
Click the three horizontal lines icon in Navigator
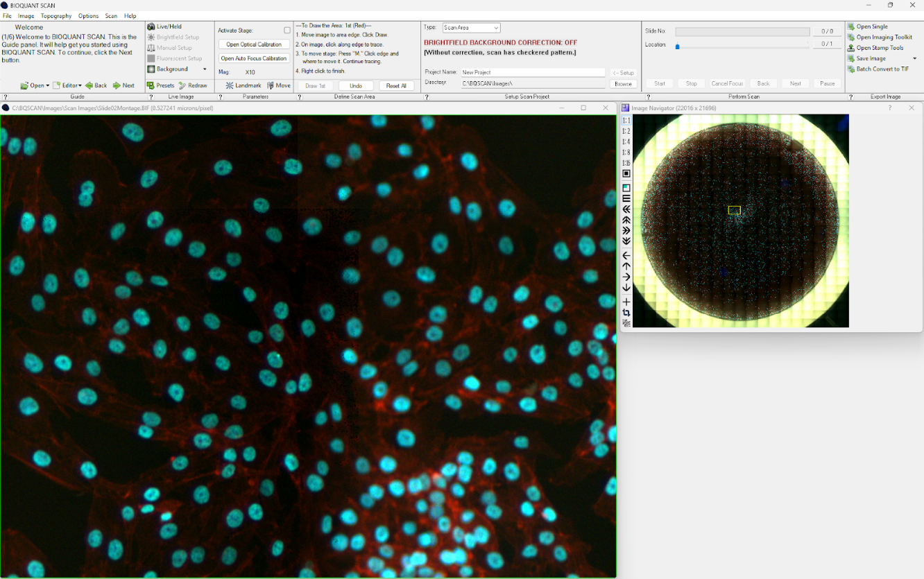(626, 198)
